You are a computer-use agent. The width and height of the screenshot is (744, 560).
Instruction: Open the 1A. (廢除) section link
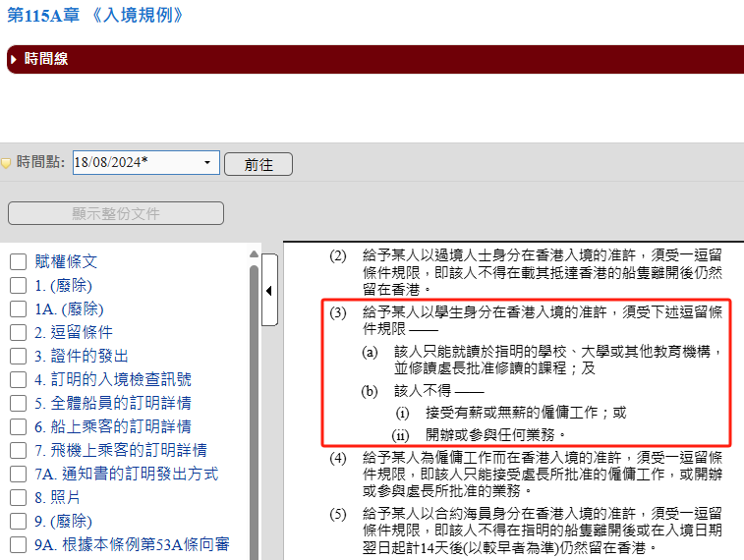(x=69, y=309)
